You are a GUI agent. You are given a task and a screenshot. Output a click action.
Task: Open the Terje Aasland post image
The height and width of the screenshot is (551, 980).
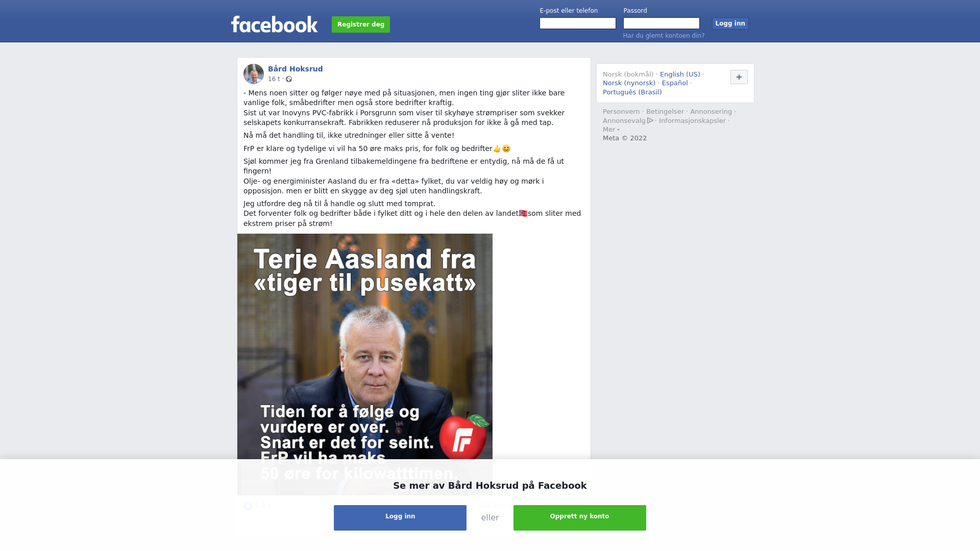point(365,364)
